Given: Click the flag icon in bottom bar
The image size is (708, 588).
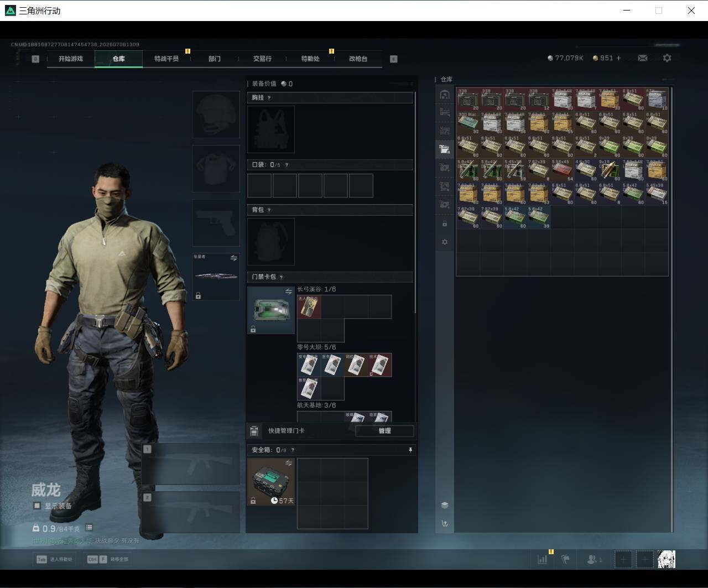Looking at the screenshot, I should tap(565, 559).
